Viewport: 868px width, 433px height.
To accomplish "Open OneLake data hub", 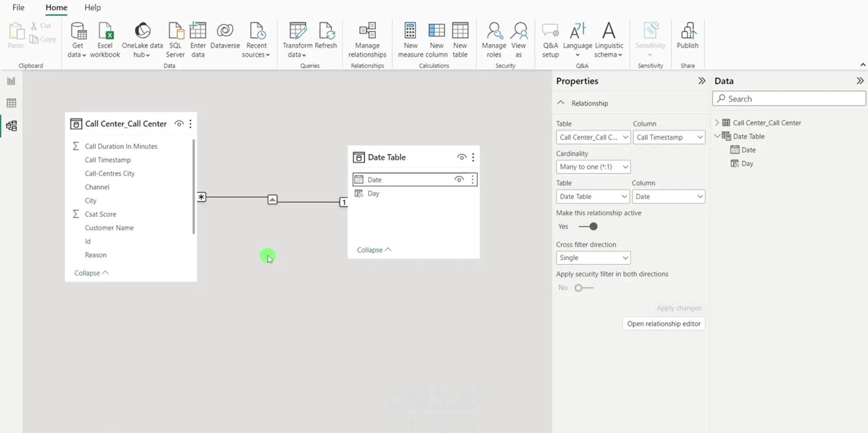I will click(x=142, y=40).
